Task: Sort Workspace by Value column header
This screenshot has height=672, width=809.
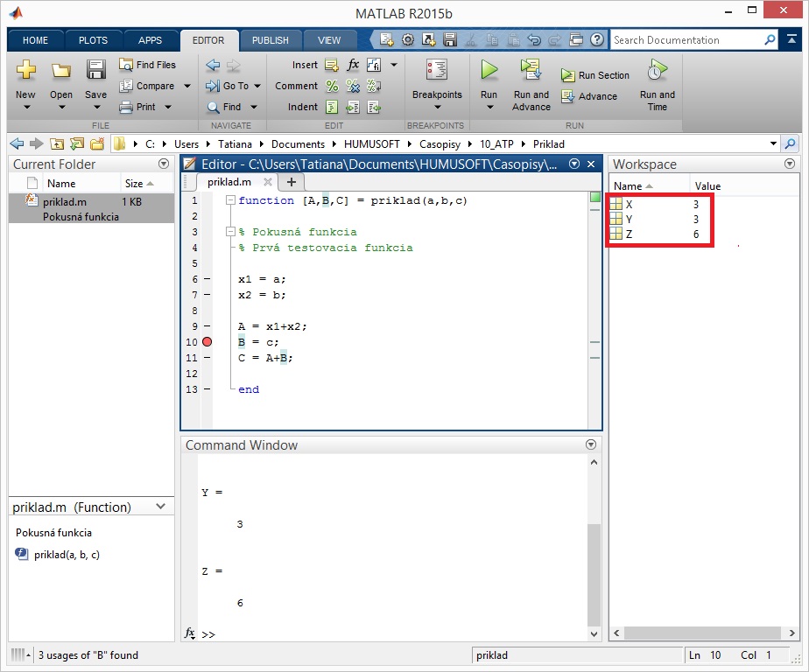Action: click(707, 186)
